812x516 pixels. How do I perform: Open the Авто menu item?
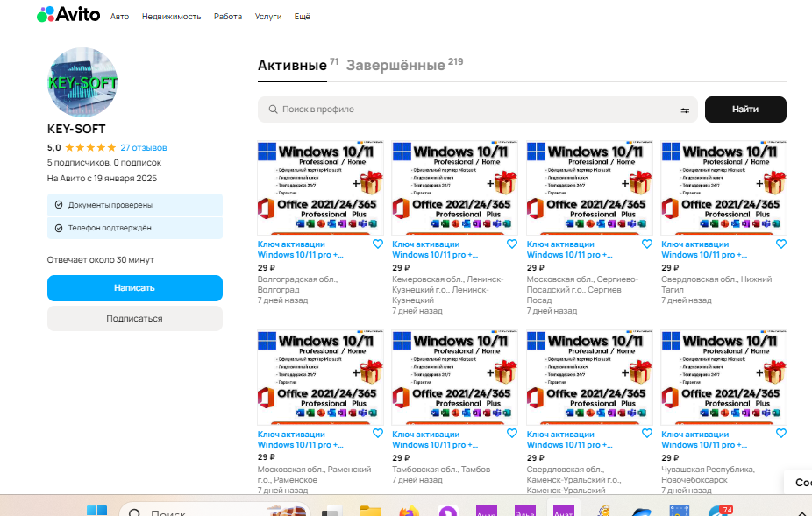119,17
